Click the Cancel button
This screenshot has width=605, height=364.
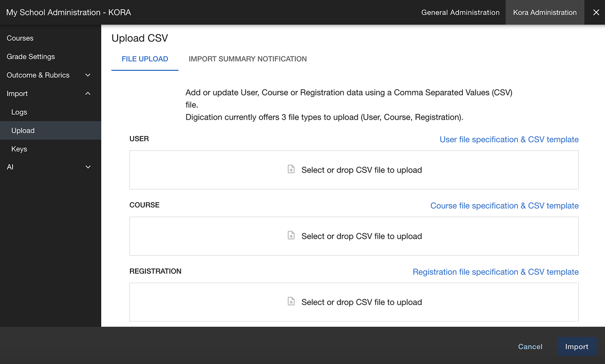coord(530,347)
